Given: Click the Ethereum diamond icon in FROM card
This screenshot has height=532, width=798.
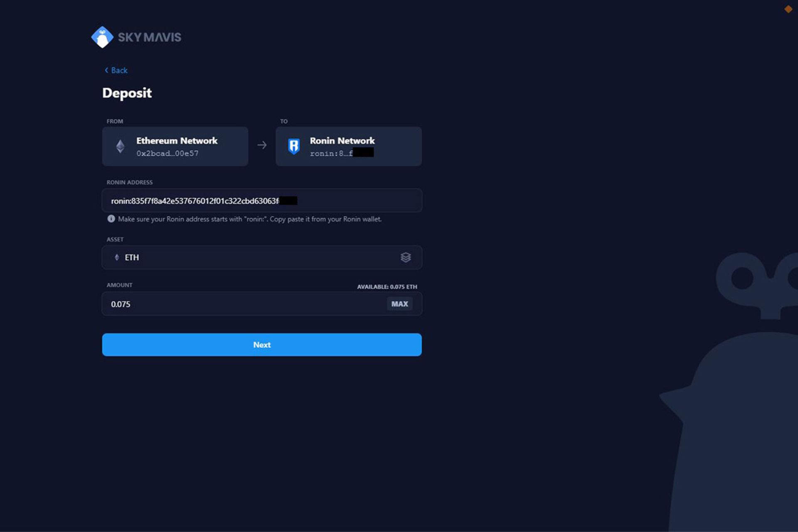Looking at the screenshot, I should (x=121, y=146).
